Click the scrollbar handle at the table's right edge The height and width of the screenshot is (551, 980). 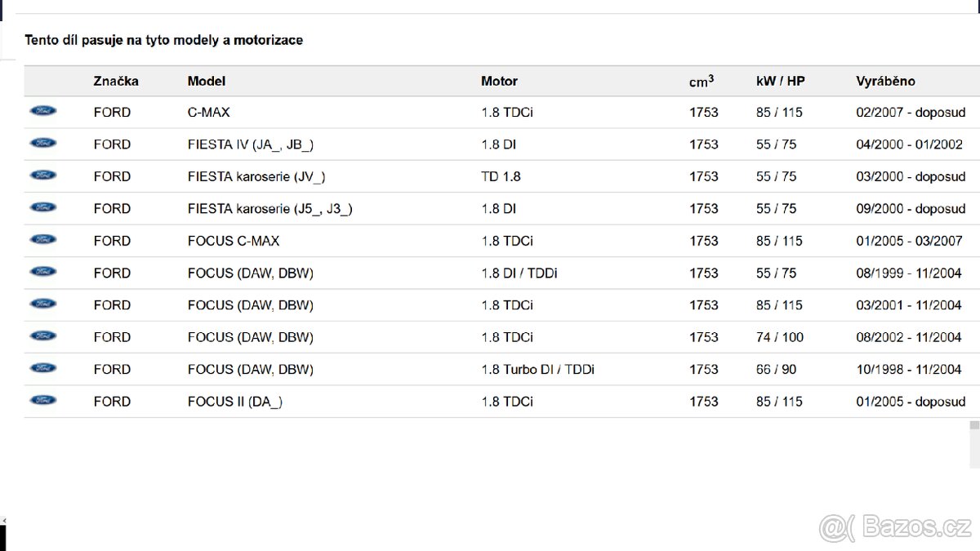pyautogui.click(x=973, y=426)
